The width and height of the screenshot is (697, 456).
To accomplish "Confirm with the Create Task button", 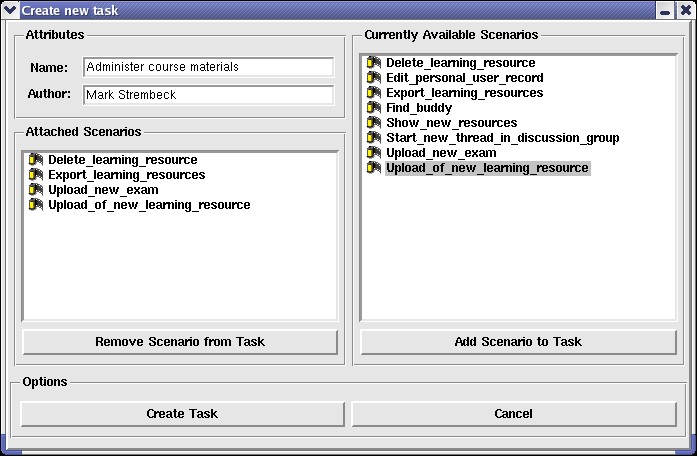I will [x=182, y=414].
